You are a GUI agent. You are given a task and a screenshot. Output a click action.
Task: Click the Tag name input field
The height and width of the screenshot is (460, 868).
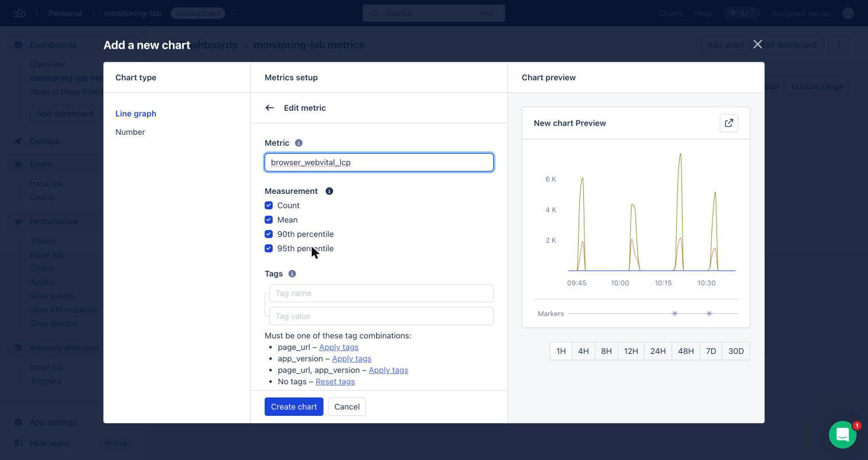[x=381, y=293]
